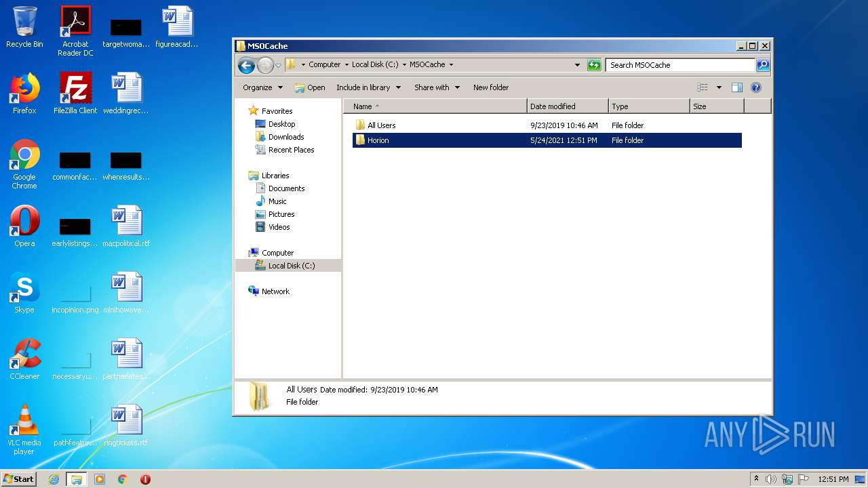The image size is (868, 488).
Task: Select the macpolitical.rtf desktop file
Action: 126,226
